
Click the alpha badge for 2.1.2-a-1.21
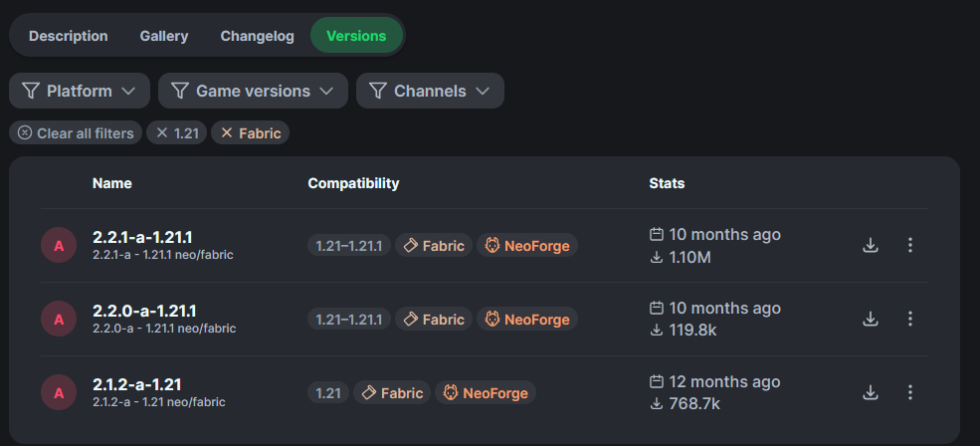59,392
